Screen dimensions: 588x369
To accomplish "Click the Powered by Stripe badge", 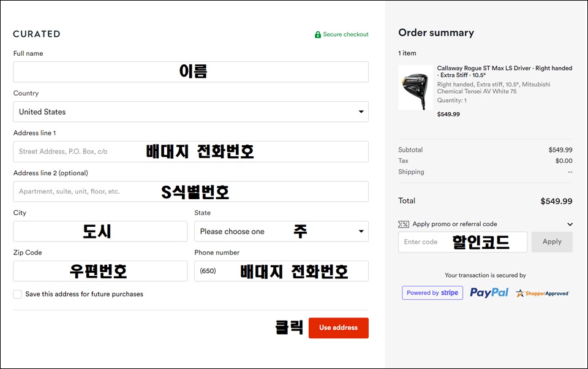I will coord(432,293).
